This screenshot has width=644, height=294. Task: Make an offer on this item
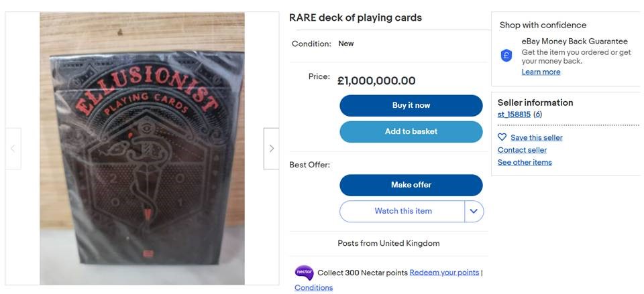(x=411, y=185)
